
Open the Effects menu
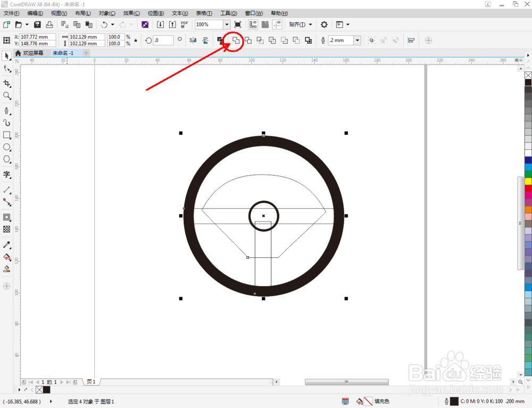tap(131, 13)
